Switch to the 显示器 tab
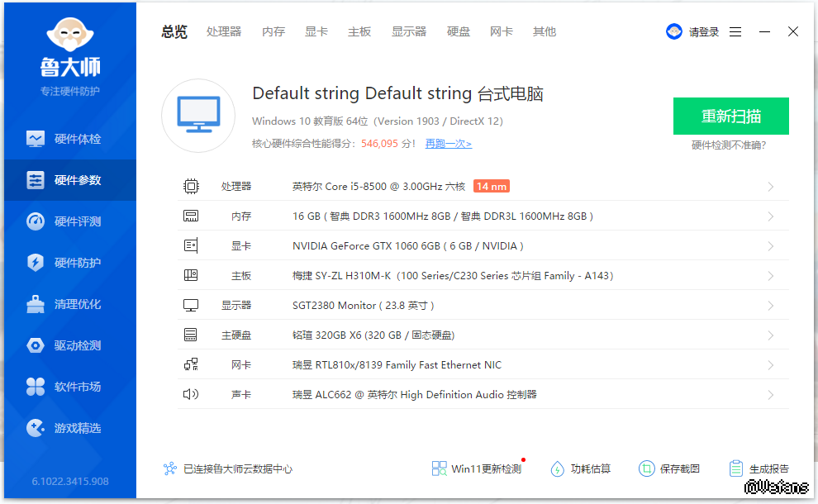The width and height of the screenshot is (818, 504). [409, 31]
